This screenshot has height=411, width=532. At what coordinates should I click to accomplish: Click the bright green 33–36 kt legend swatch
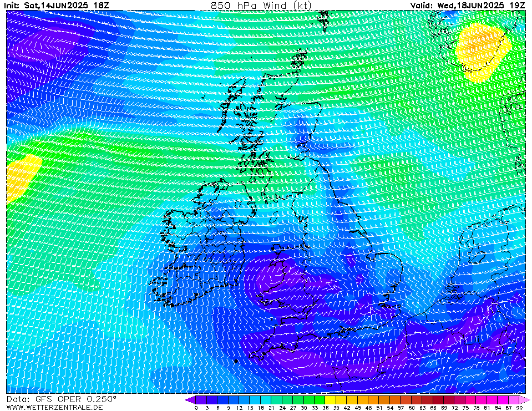(x=320, y=400)
